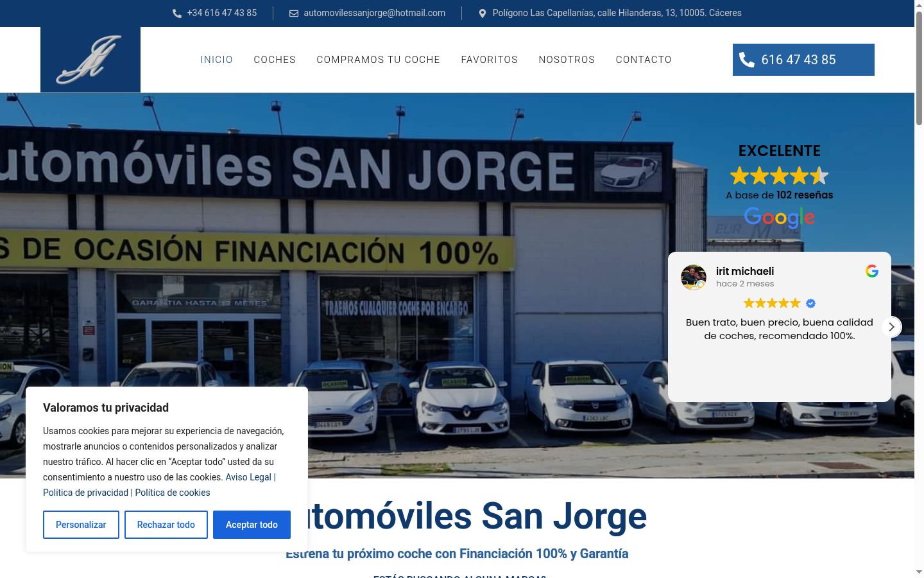Click reviewer name 'irit michaeli'
This screenshot has width=924, height=578.
(x=745, y=271)
